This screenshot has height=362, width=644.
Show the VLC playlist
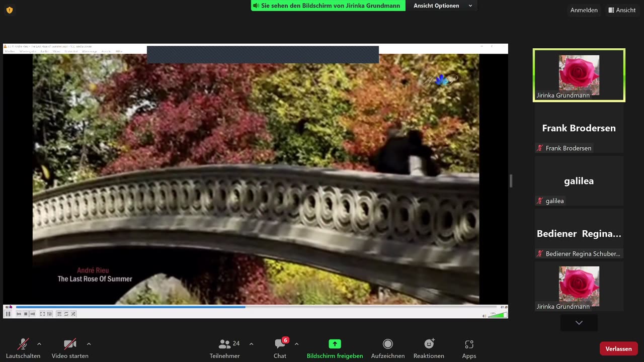coord(59,314)
